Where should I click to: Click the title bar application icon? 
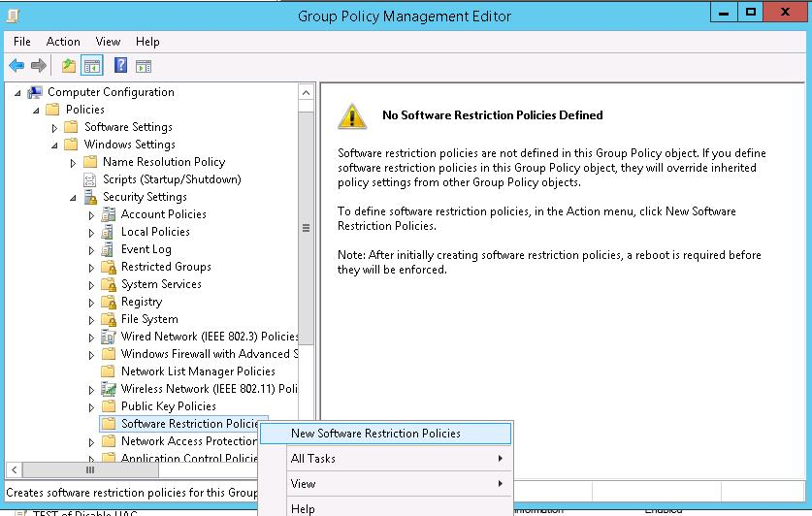13,16
